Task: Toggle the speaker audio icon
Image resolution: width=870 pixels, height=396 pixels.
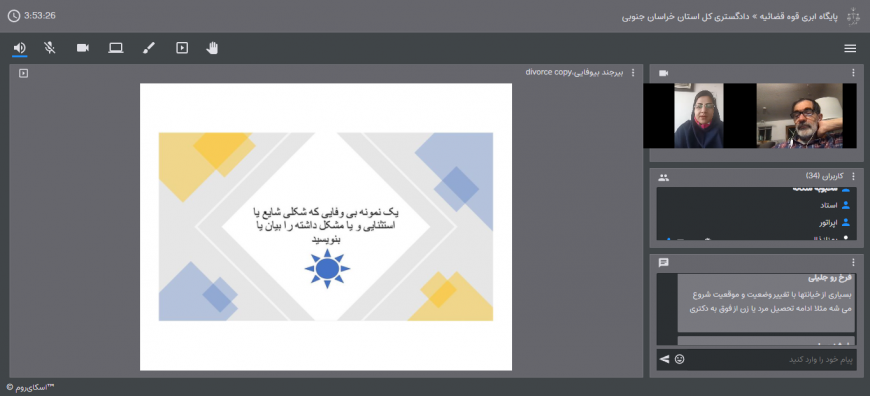Action: tap(19, 48)
